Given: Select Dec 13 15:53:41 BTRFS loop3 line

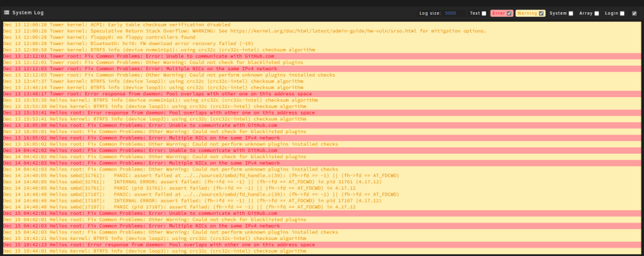Looking at the screenshot, I should tap(321, 119).
